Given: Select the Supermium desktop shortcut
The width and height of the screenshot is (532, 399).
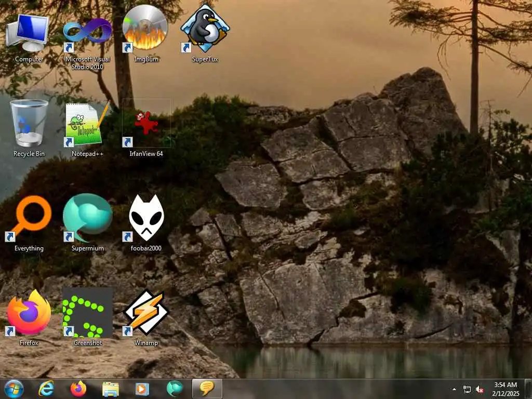Looking at the screenshot, I should click(x=87, y=223).
